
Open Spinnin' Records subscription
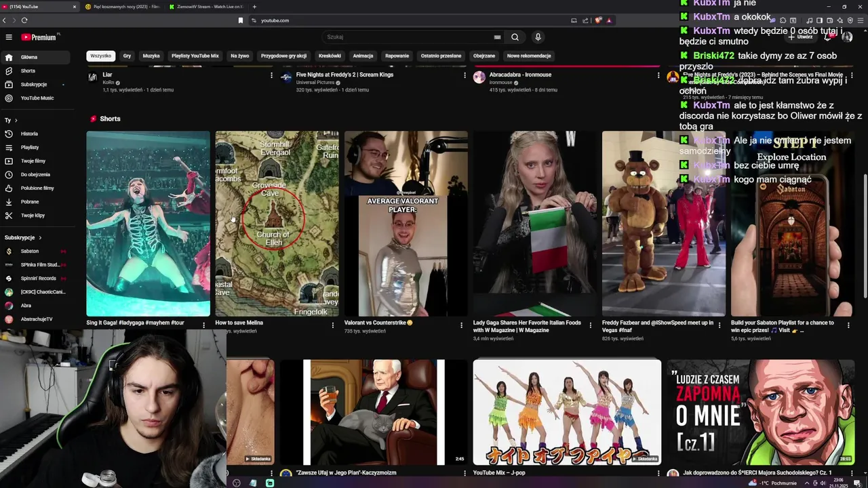[35, 278]
